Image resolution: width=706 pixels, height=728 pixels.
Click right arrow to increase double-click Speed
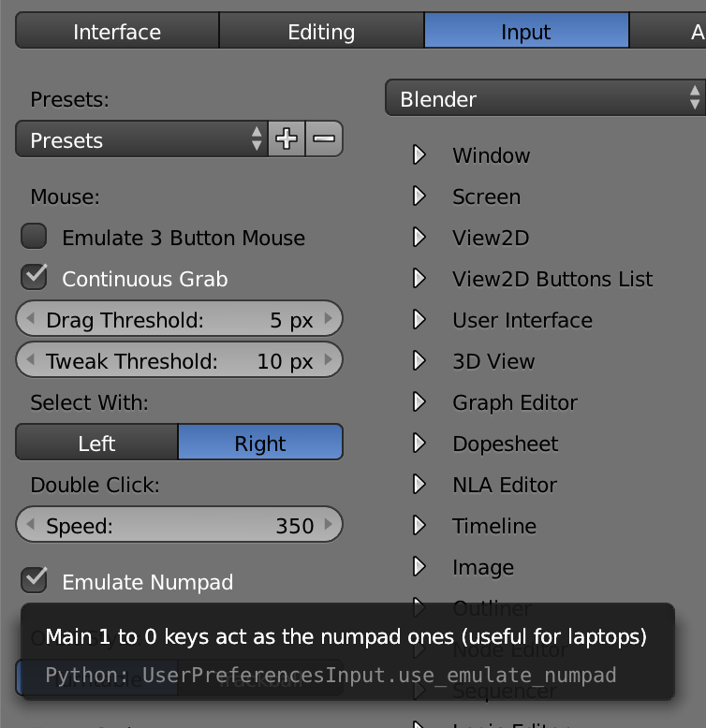[x=328, y=525]
